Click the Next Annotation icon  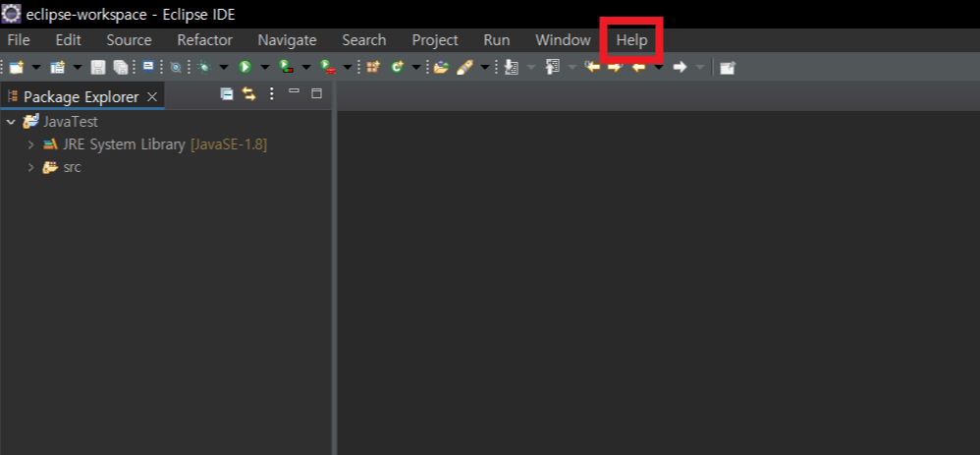(x=511, y=67)
